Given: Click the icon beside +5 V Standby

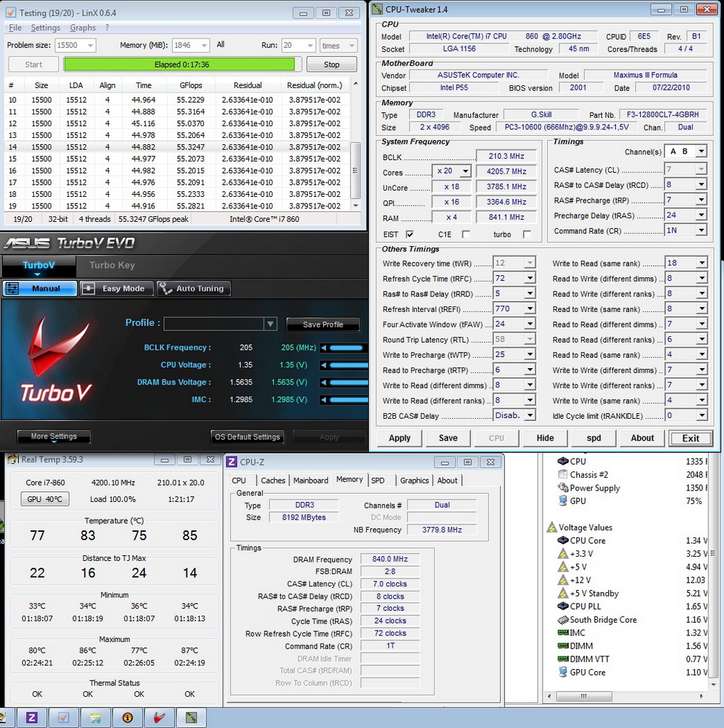Looking at the screenshot, I should tap(563, 594).
